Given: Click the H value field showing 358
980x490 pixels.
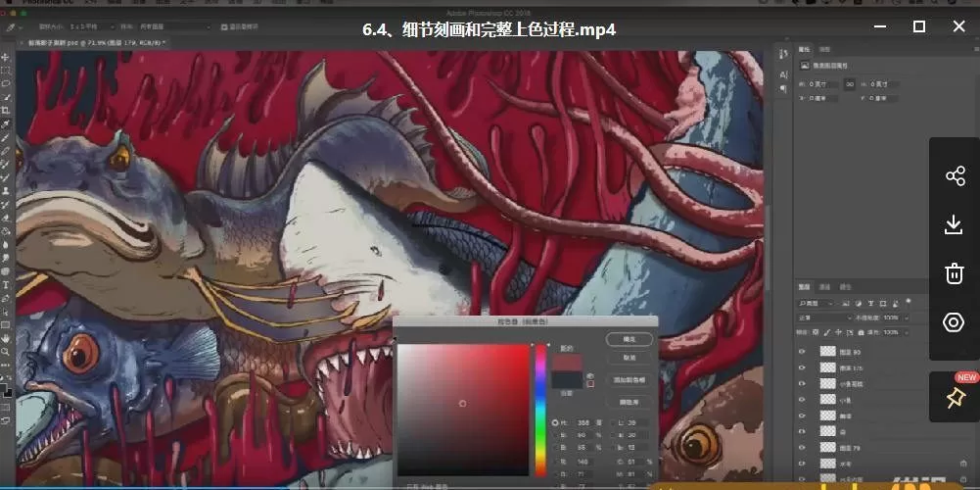Looking at the screenshot, I should tap(584, 423).
